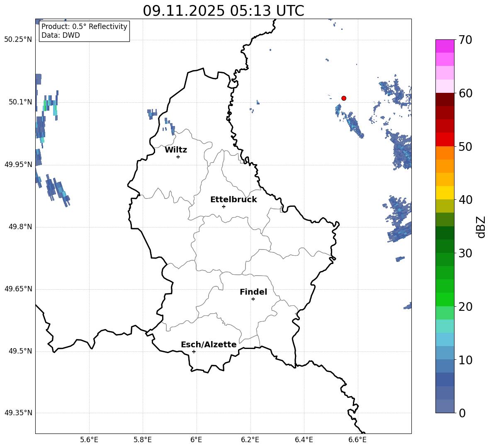Click the Ettelbruck city label
The image size is (491, 448).
[x=233, y=200]
